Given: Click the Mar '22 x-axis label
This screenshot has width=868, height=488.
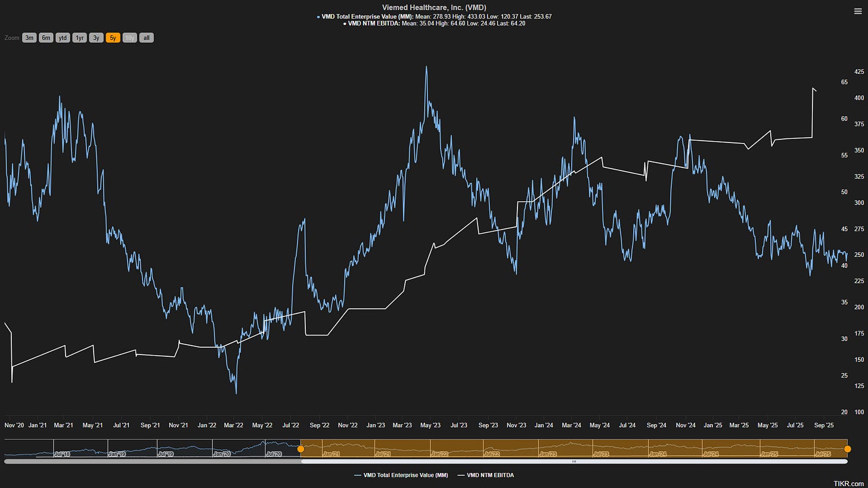Looking at the screenshot, I should point(233,425).
